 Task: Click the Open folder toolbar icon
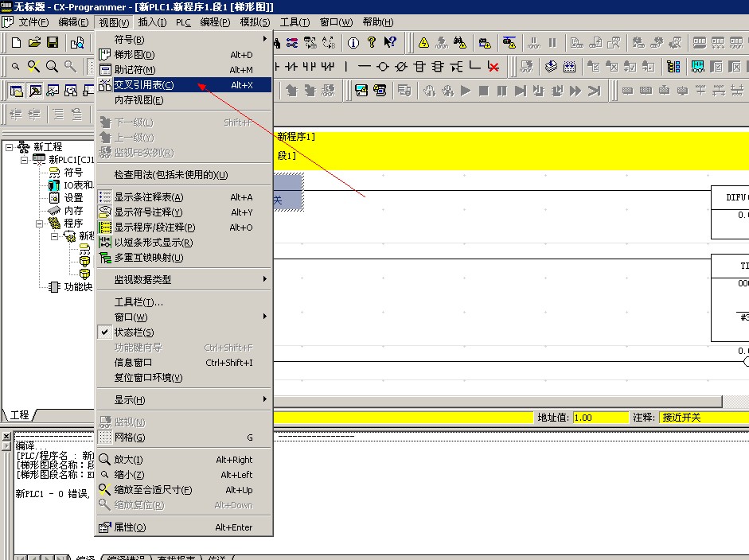(x=34, y=43)
